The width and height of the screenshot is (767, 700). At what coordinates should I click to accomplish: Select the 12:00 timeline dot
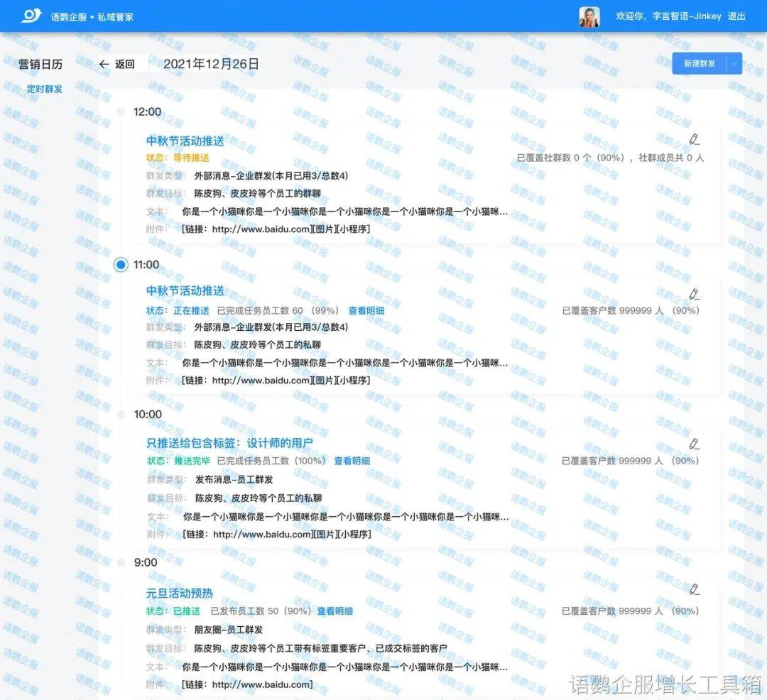[119, 111]
